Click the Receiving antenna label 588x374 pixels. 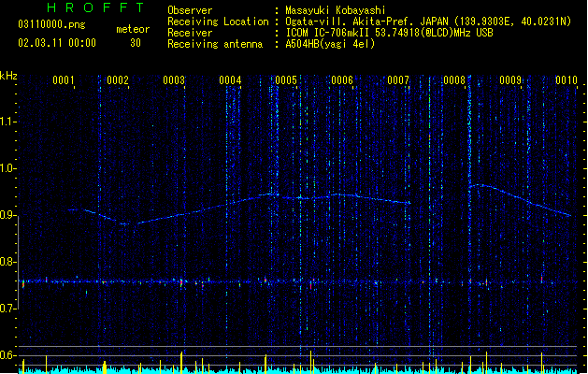point(215,44)
